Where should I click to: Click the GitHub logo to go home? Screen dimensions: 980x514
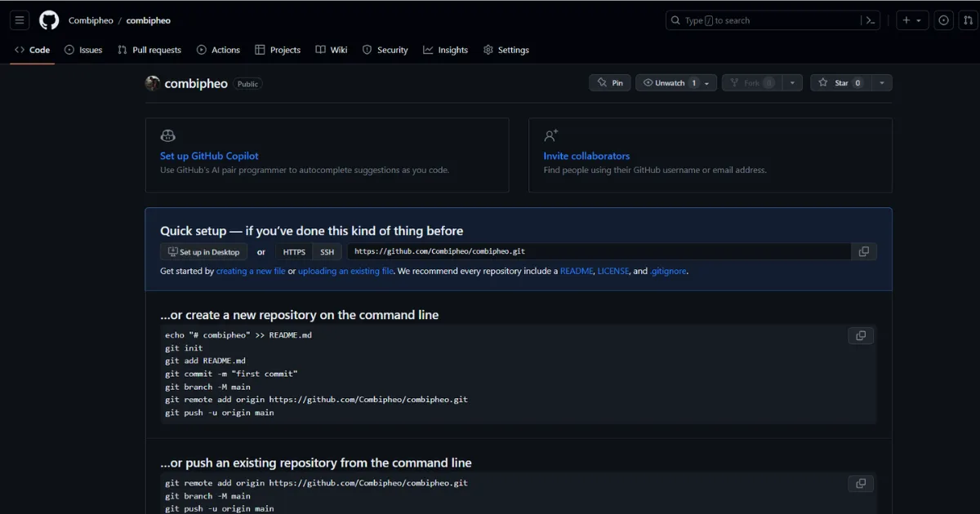[48, 20]
